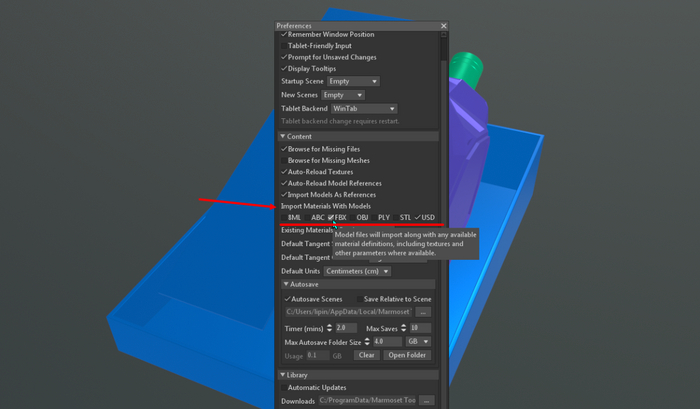
Task: Click the Max Saves value field
Action: [420, 328]
